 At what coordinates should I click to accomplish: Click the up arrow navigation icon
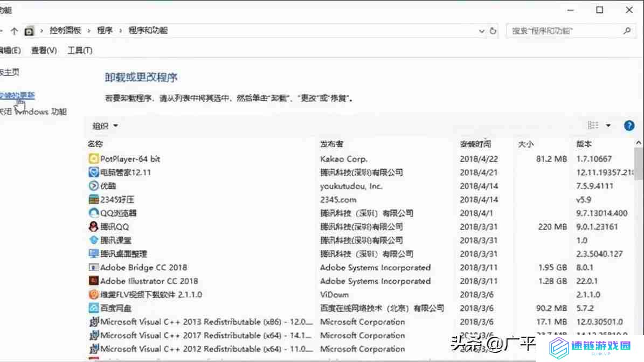(15, 31)
